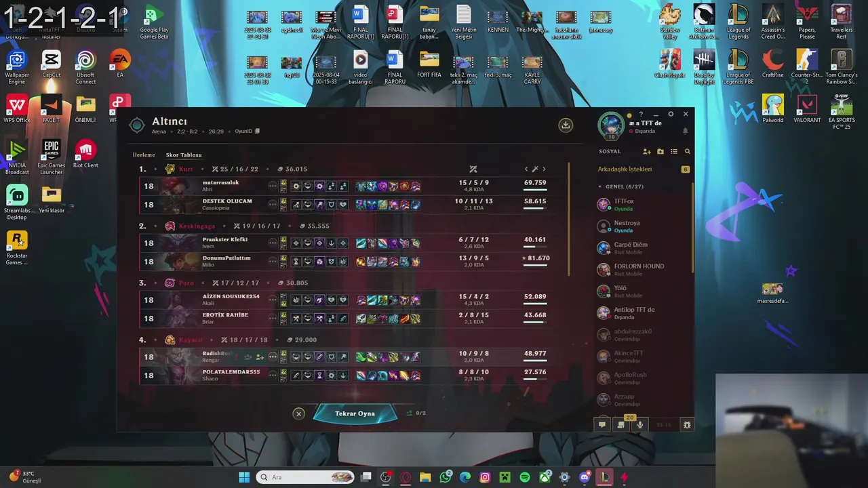The width and height of the screenshot is (868, 488).
Task: Click the 81.670 damage bar for DonumaPatlattım
Action: click(x=535, y=266)
